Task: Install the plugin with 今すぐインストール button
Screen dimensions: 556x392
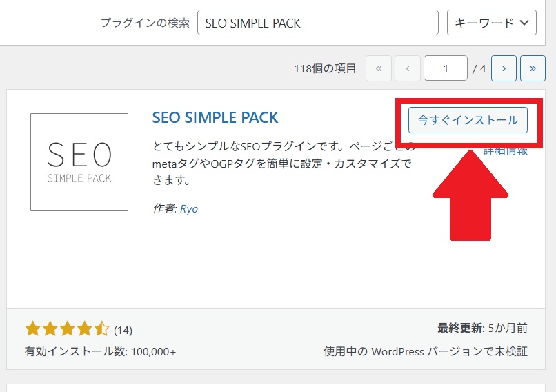Action: 468,120
